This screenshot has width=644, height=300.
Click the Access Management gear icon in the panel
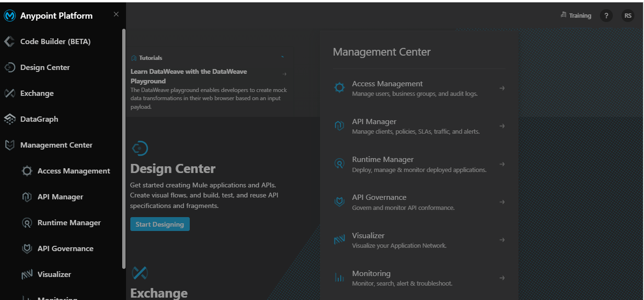pyautogui.click(x=339, y=88)
